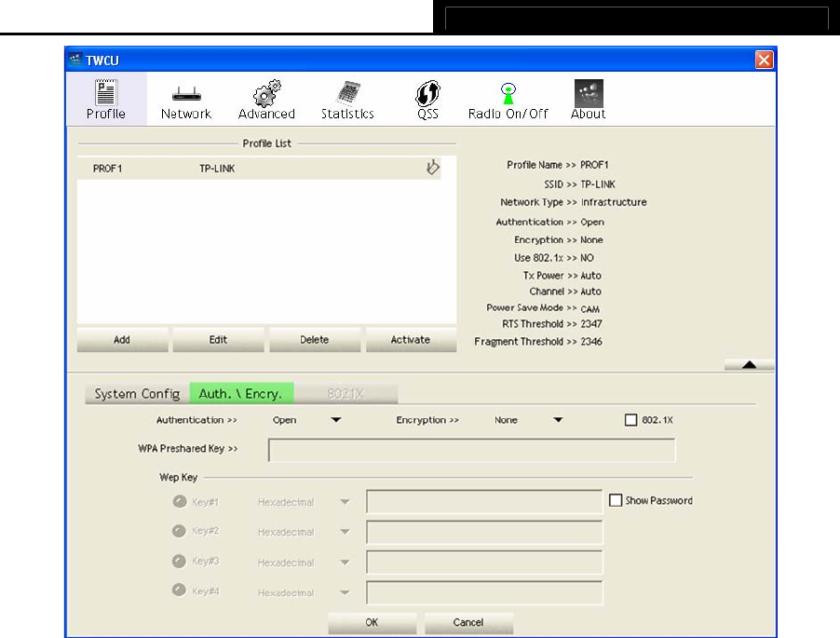Click the Key#1 WEP key input field
Screen dimensions: 840x638
[484, 501]
